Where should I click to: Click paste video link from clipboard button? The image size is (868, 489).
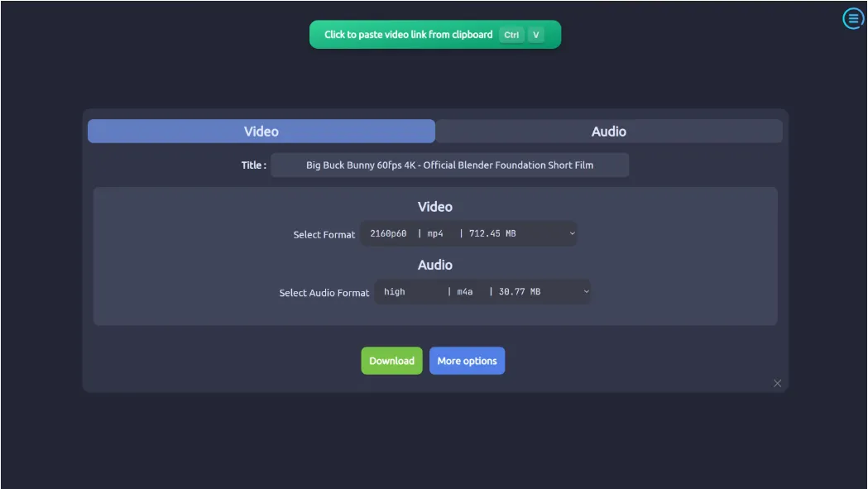(435, 34)
